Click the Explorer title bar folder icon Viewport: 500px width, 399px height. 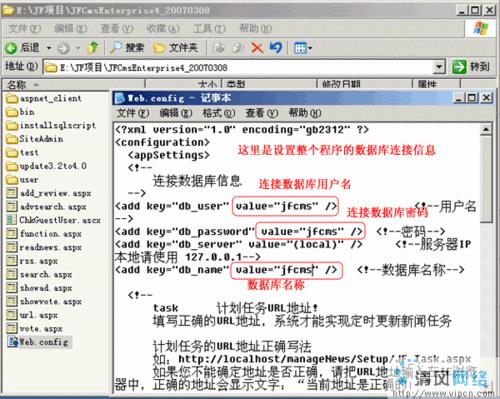(8, 11)
